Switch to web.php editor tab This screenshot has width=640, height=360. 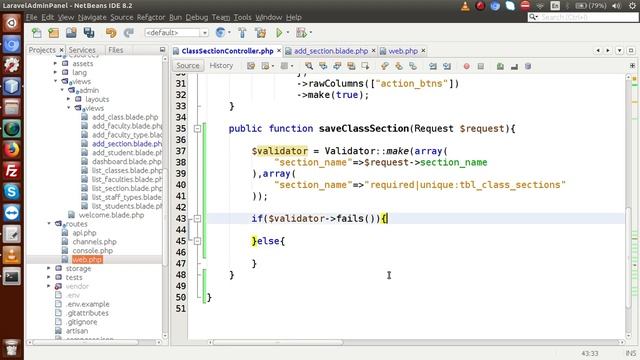point(403,51)
